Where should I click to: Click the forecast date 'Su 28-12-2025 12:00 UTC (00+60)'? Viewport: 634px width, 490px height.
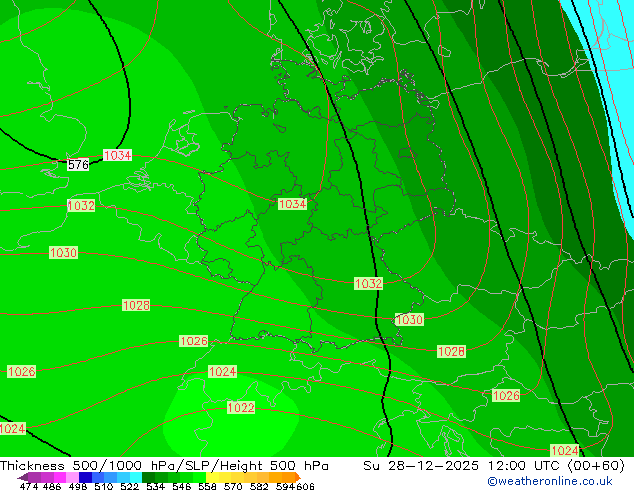coord(494,465)
